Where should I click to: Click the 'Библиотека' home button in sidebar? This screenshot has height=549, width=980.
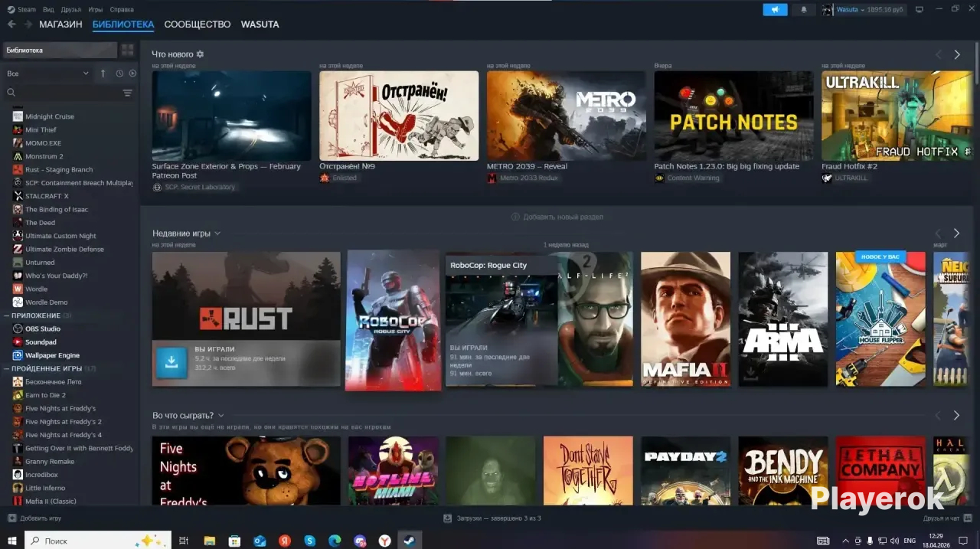(60, 50)
